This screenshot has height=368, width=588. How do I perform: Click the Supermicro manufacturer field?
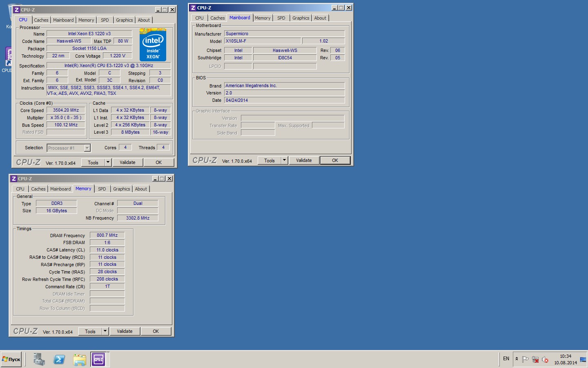285,34
